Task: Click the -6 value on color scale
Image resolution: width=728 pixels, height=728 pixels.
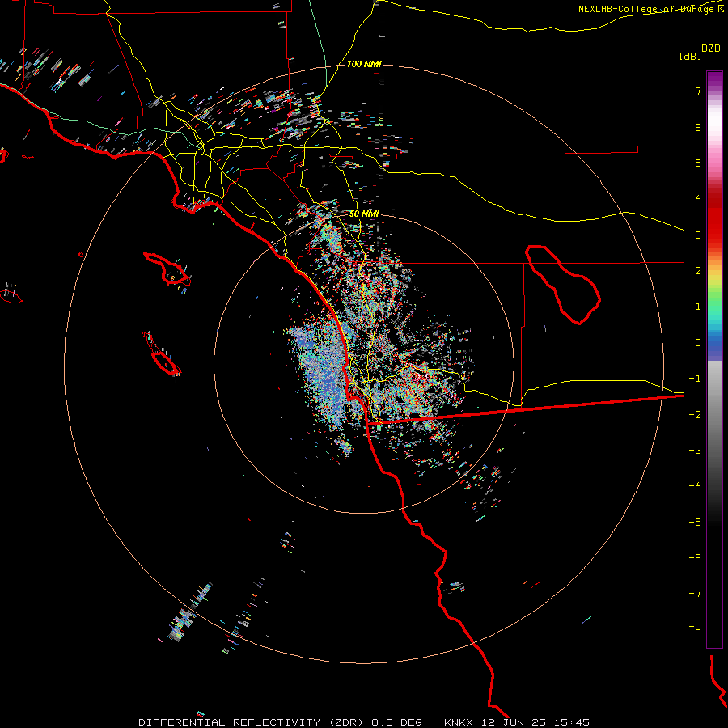Action: click(695, 557)
